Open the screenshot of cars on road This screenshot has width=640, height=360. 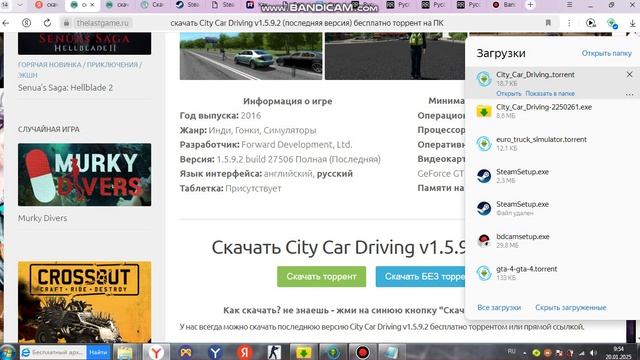(251, 56)
